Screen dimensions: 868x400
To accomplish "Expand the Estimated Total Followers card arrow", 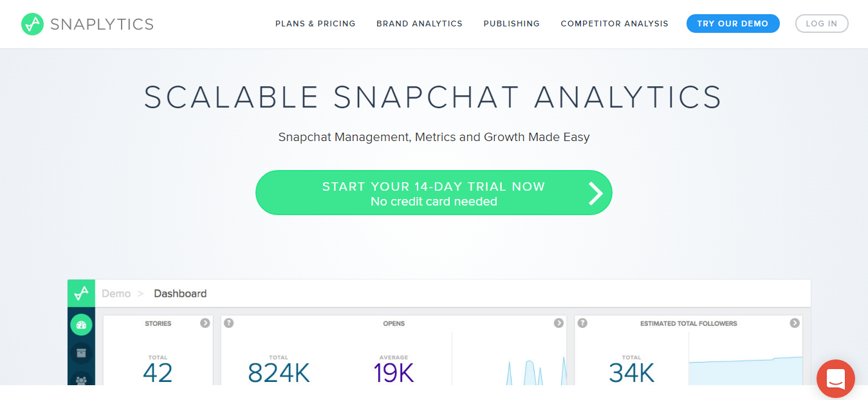I will tap(795, 323).
